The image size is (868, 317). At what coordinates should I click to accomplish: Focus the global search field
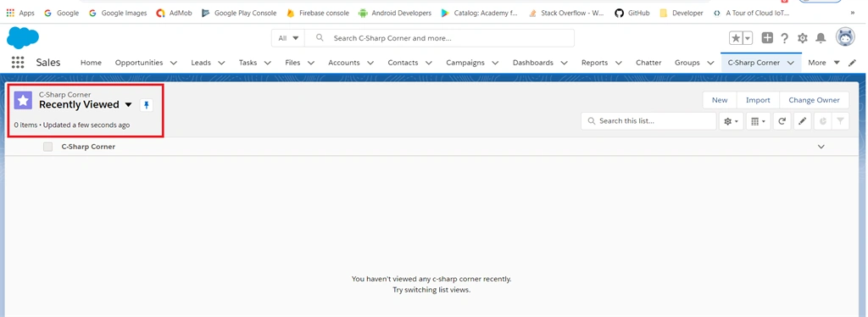[x=440, y=38]
